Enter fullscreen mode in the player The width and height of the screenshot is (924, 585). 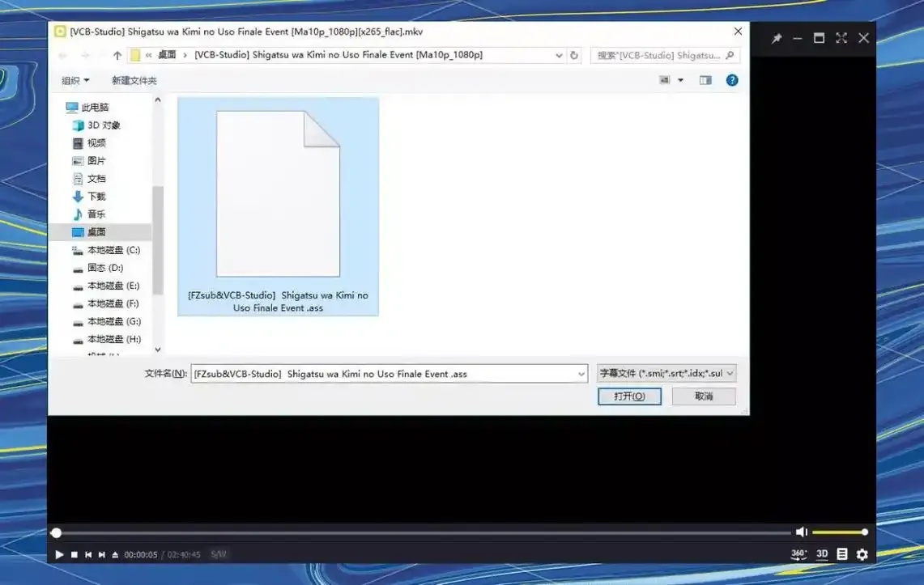click(841, 38)
